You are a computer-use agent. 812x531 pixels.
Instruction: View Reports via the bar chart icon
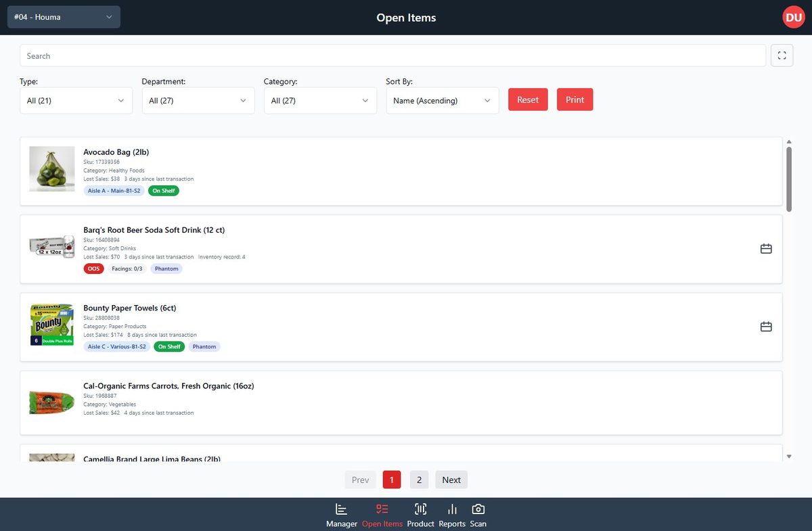[x=451, y=509]
